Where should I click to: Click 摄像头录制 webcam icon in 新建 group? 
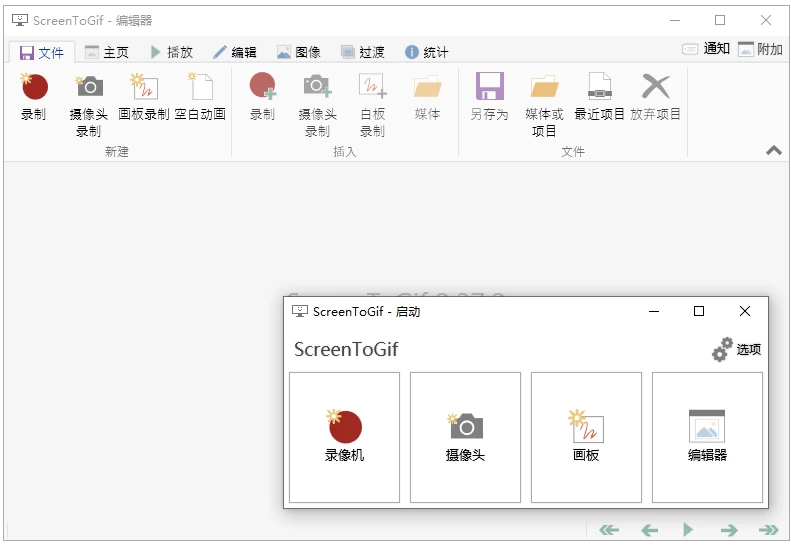point(89,88)
